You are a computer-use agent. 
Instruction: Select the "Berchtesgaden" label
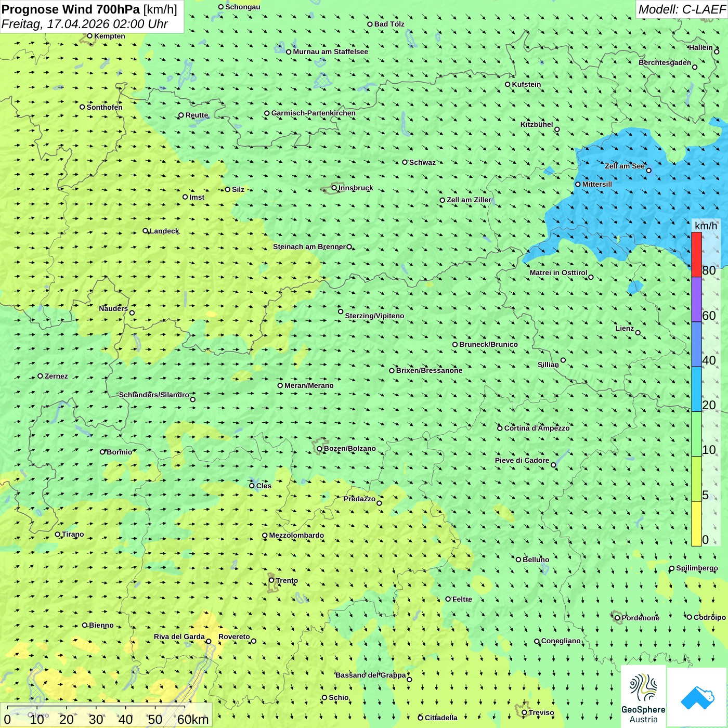665,62
